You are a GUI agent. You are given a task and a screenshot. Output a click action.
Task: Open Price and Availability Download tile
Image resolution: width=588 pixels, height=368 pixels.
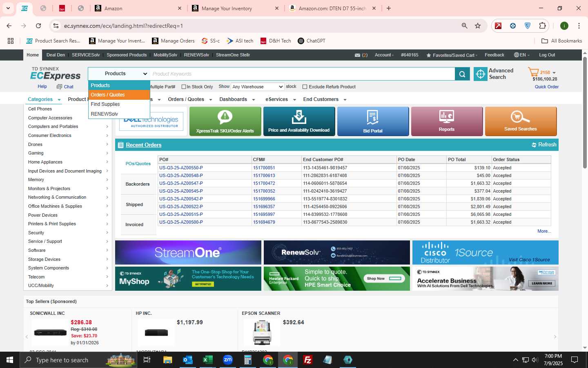(x=299, y=121)
